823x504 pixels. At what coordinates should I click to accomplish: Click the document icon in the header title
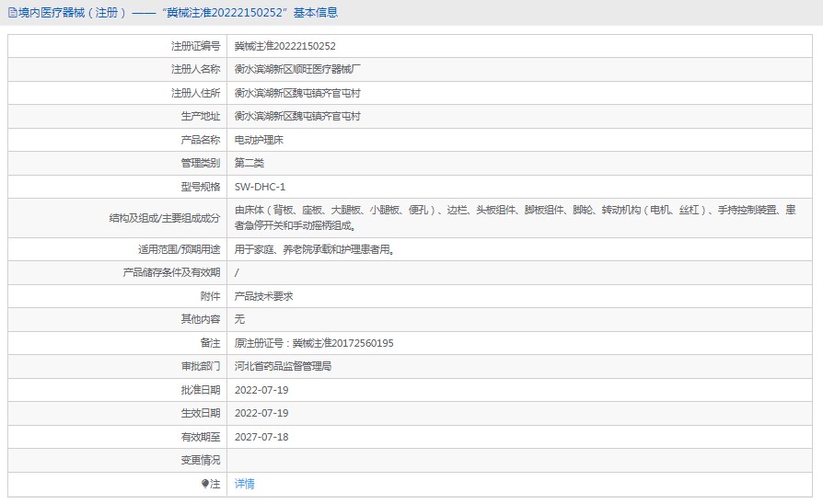(x=13, y=13)
